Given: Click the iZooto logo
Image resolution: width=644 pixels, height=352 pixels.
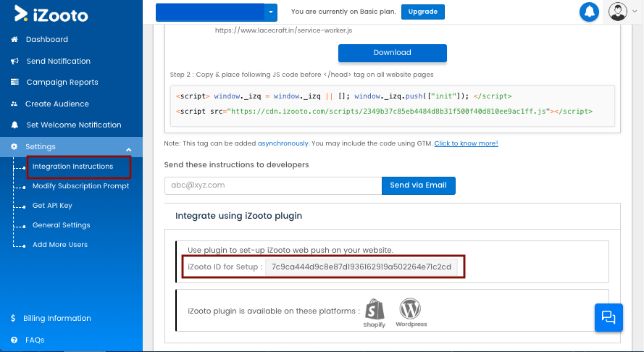Looking at the screenshot, I should pyautogui.click(x=51, y=14).
